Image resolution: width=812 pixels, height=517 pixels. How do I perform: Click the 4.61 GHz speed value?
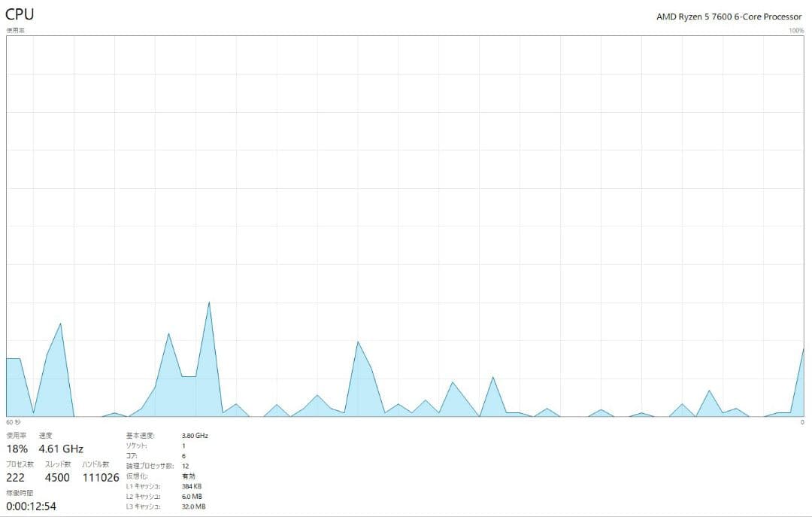tap(61, 449)
